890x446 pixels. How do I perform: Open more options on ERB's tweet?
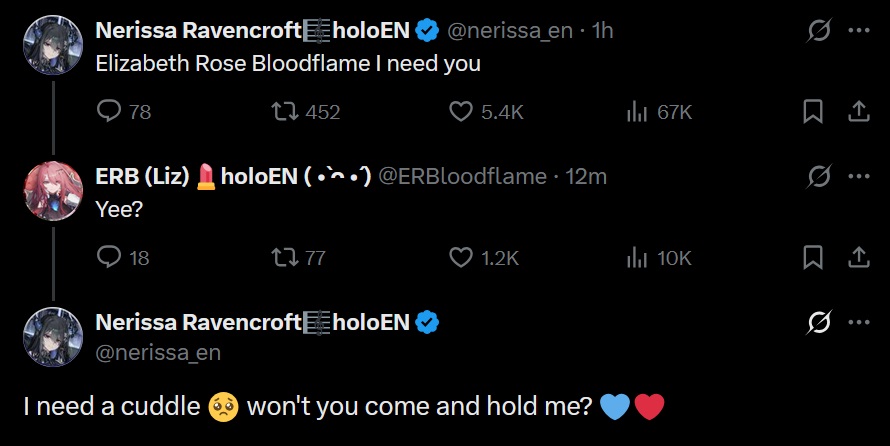tap(858, 177)
